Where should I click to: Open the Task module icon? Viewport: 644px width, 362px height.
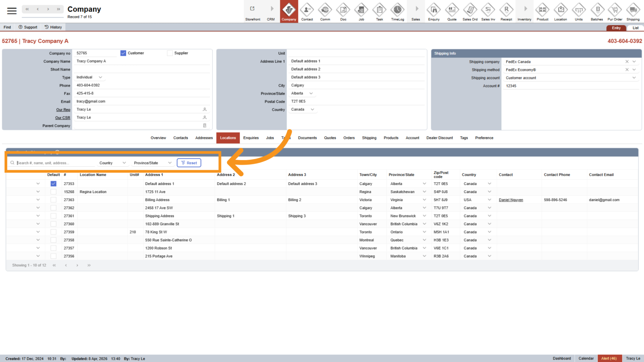[379, 11]
